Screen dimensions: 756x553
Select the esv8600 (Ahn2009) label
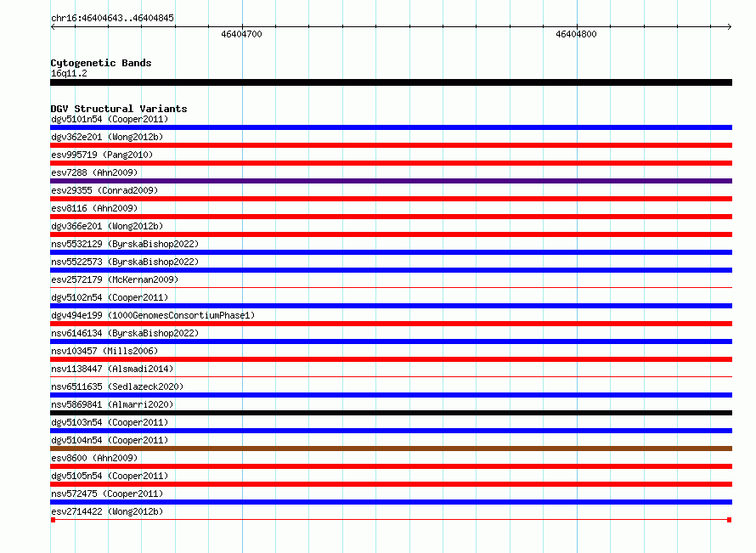(94, 458)
